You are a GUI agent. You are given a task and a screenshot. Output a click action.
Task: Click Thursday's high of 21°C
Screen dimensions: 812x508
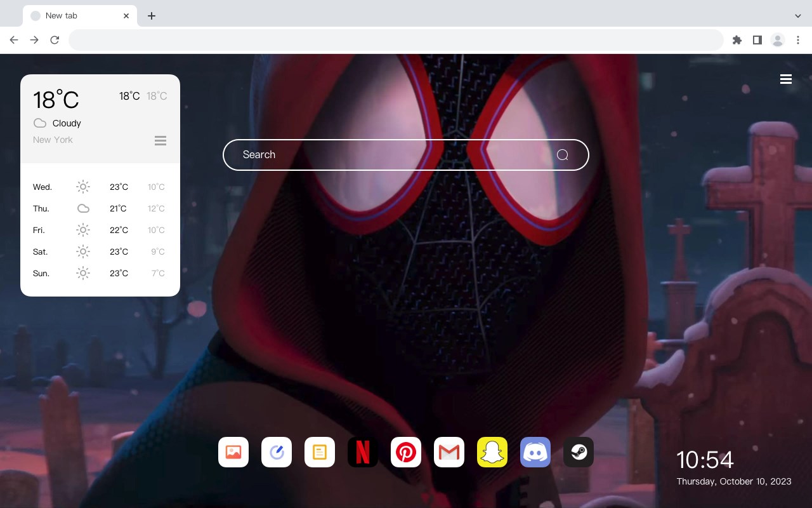click(x=119, y=208)
